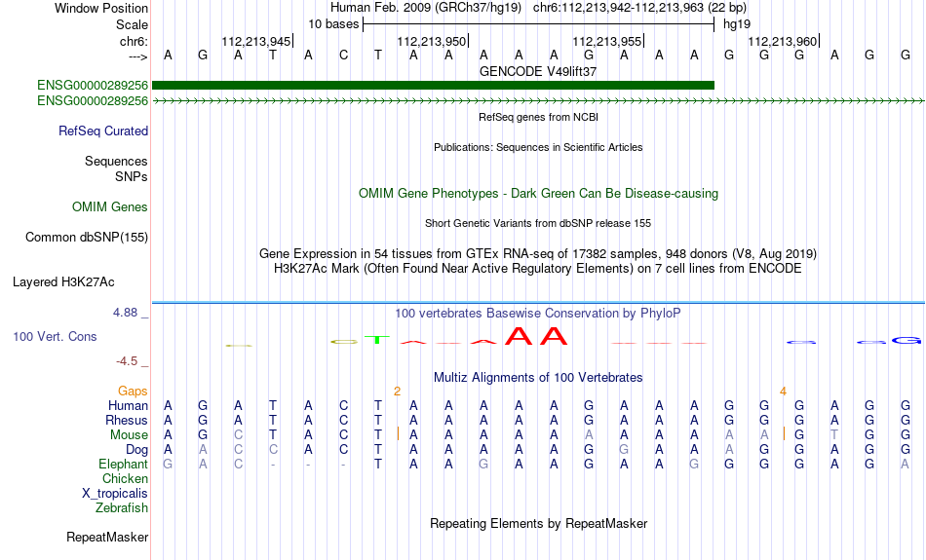Click the orange gap count 2
This screenshot has height=560, width=926.
(x=398, y=392)
